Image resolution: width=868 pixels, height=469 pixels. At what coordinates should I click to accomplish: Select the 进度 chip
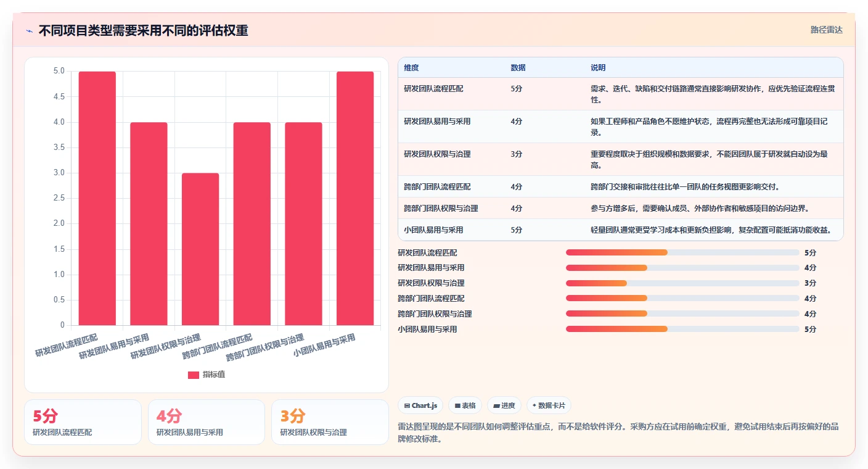tap(504, 405)
